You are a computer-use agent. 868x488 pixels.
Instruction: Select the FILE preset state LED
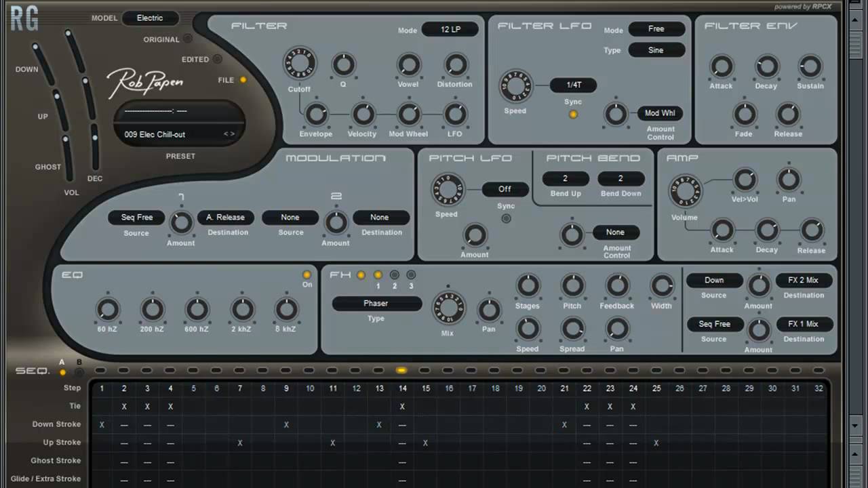tap(243, 80)
